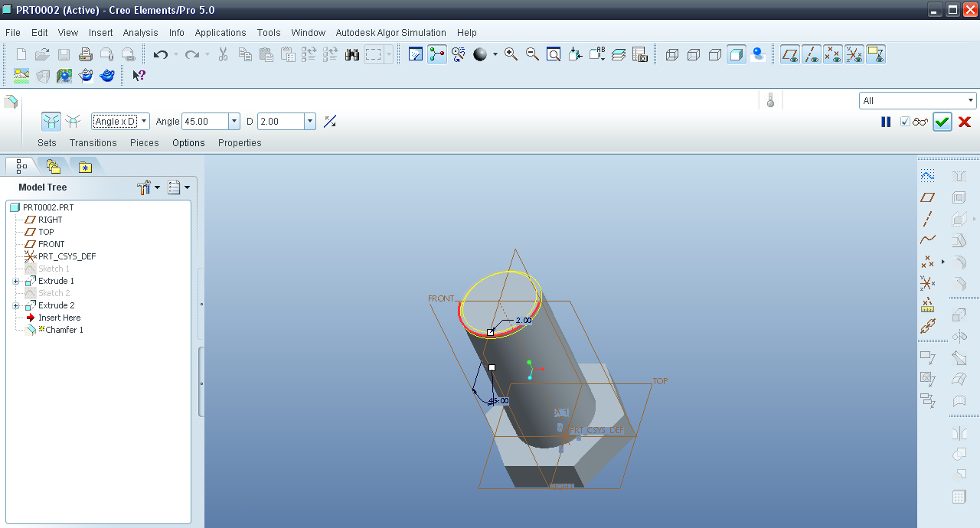Image resolution: width=980 pixels, height=528 pixels.
Task: Select the Datum Axis tool in right toolbar
Action: click(927, 219)
